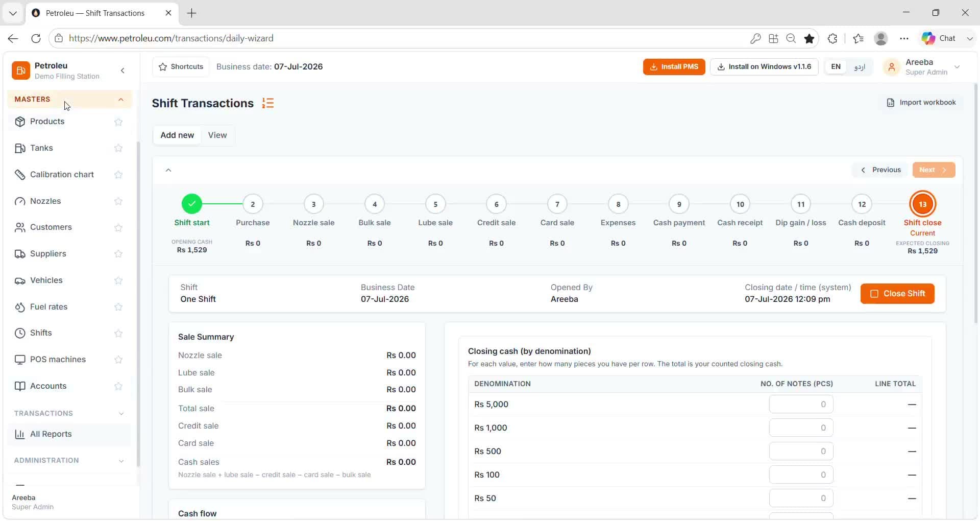This screenshot has width=980, height=521.
Task: Open the Products master page
Action: pos(47,122)
